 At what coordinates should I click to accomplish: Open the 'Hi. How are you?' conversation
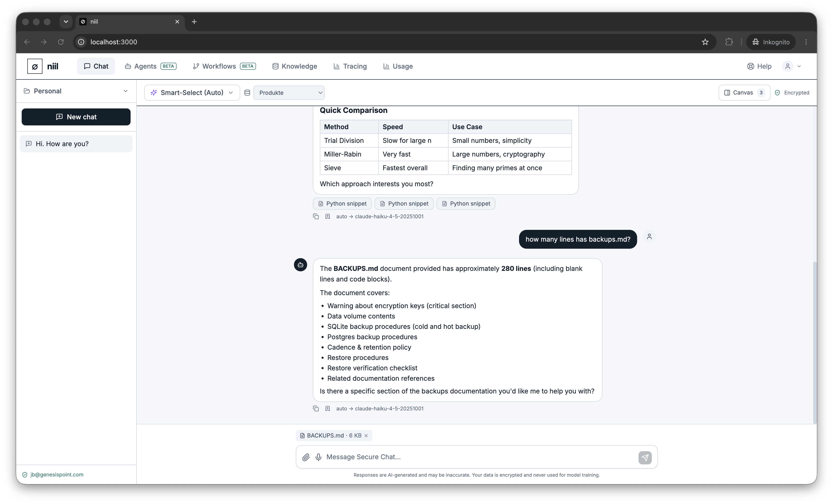(x=76, y=144)
